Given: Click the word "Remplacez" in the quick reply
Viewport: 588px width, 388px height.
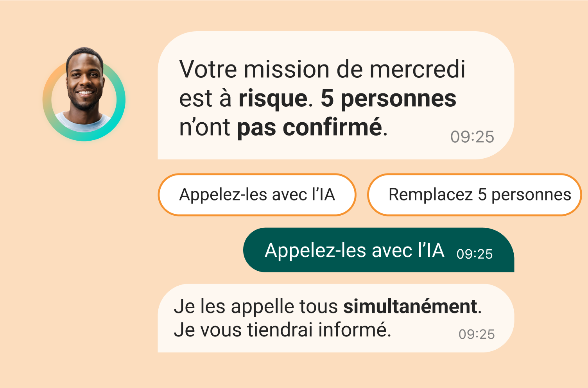Looking at the screenshot, I should coord(430,195).
